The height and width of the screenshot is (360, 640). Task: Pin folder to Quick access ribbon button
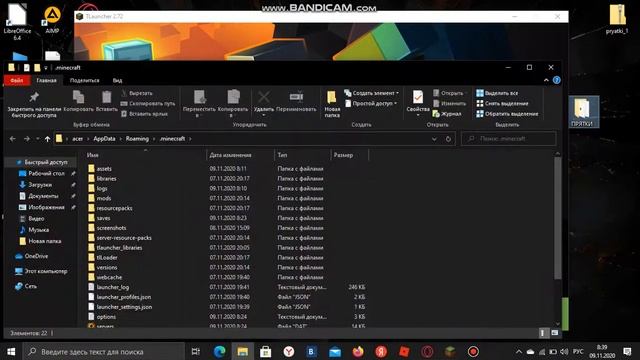tap(34, 104)
